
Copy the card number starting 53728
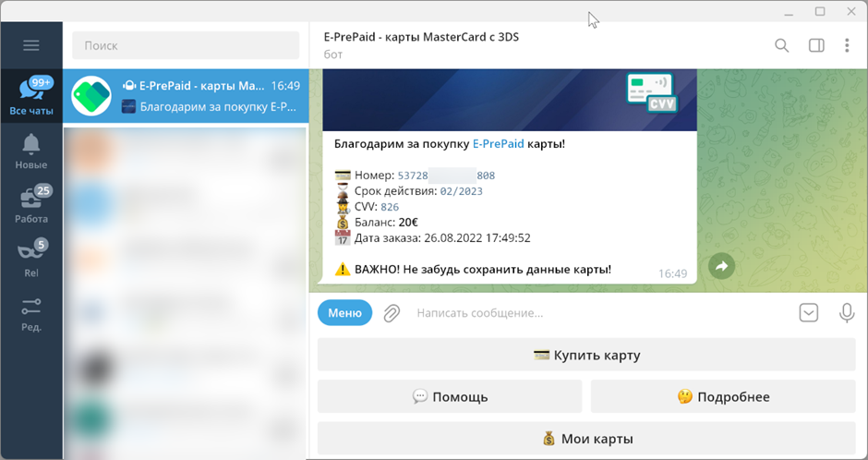446,176
